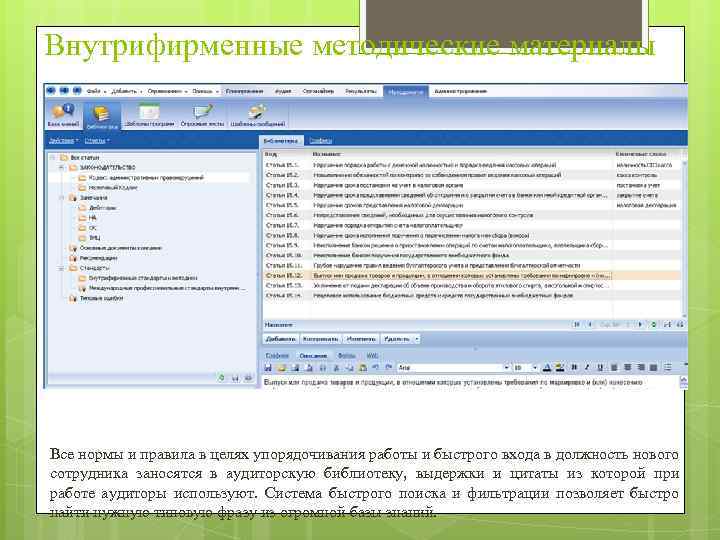
Task: Align text right in the editor toolbar
Action: (x=641, y=368)
